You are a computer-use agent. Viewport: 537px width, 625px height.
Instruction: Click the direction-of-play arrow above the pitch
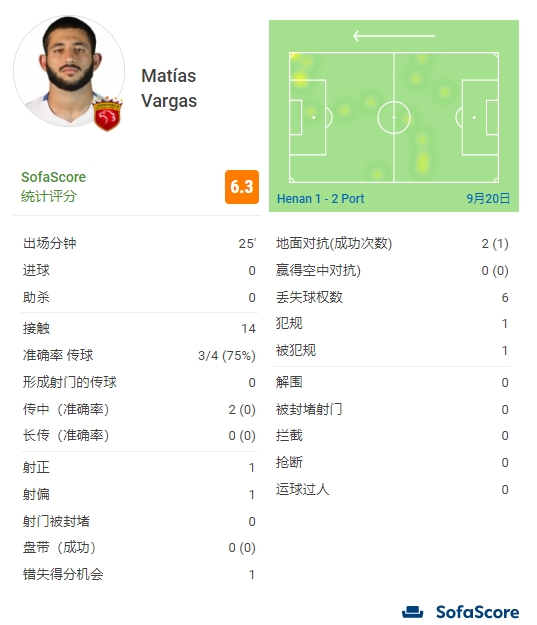pyautogui.click(x=394, y=36)
